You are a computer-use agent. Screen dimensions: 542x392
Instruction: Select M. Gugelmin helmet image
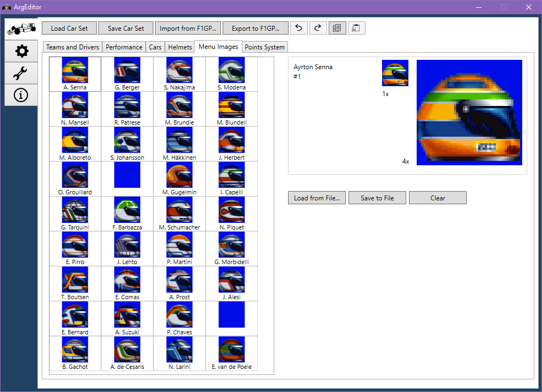(x=179, y=175)
